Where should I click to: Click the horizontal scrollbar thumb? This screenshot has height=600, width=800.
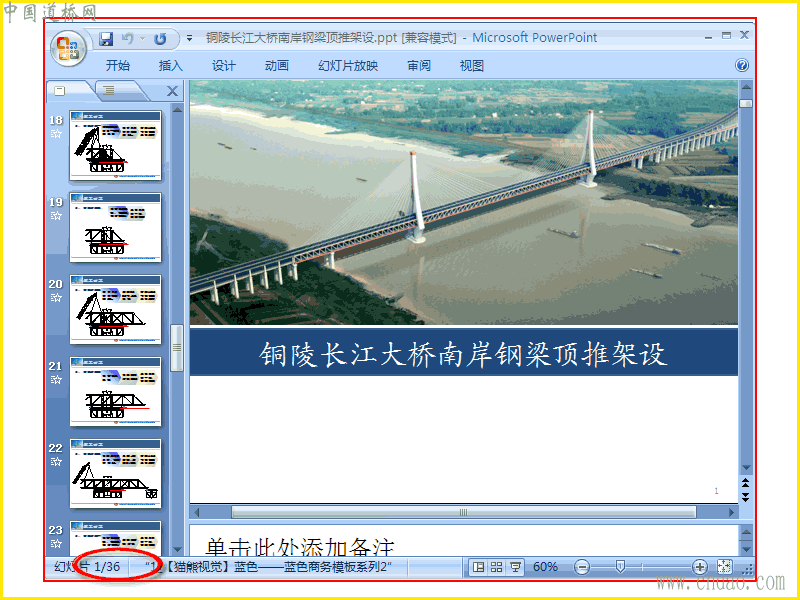464,512
